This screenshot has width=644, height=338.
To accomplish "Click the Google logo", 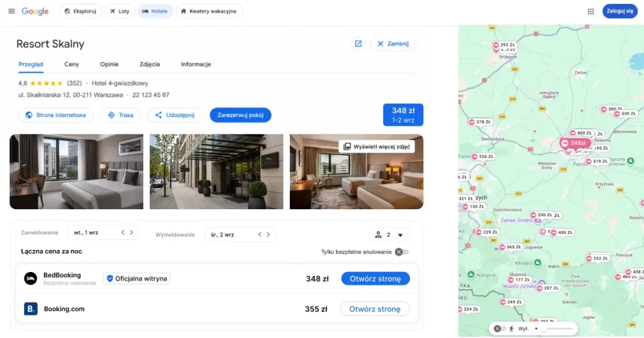I will [x=35, y=11].
